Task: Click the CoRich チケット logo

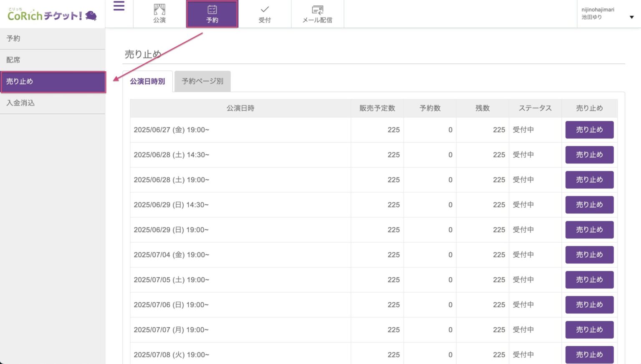Action: coord(52,15)
